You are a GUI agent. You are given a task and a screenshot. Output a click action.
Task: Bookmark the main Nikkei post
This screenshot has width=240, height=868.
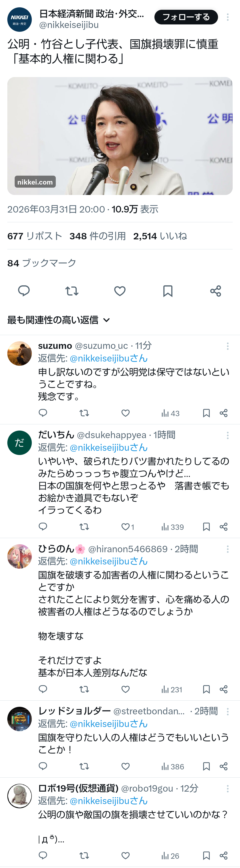[168, 291]
